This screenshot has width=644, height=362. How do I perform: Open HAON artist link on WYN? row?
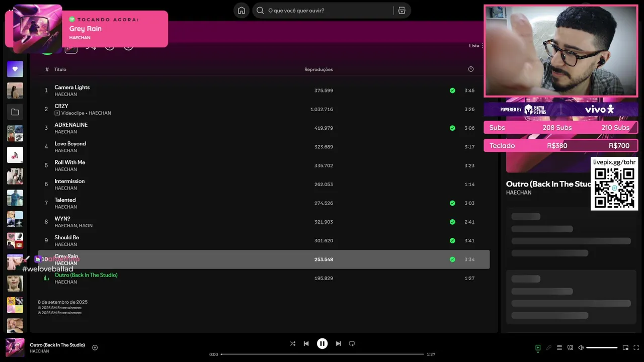pos(86,226)
